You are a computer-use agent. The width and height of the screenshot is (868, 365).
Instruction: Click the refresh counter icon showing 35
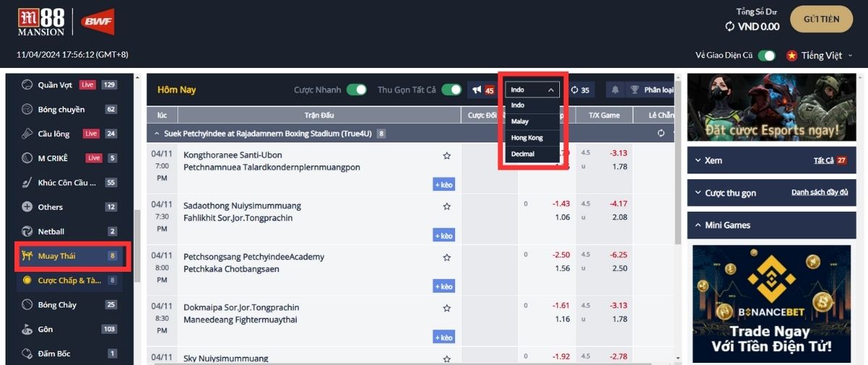pos(575,90)
